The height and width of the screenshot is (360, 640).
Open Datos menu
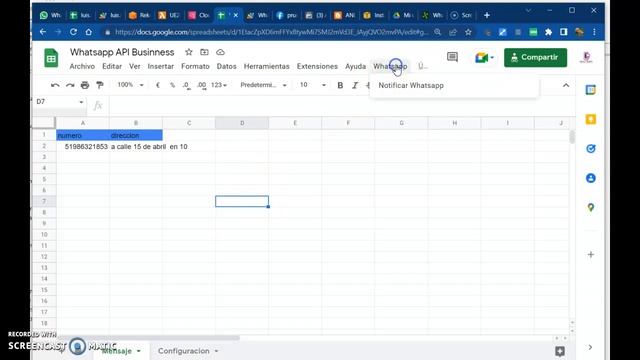(x=227, y=66)
